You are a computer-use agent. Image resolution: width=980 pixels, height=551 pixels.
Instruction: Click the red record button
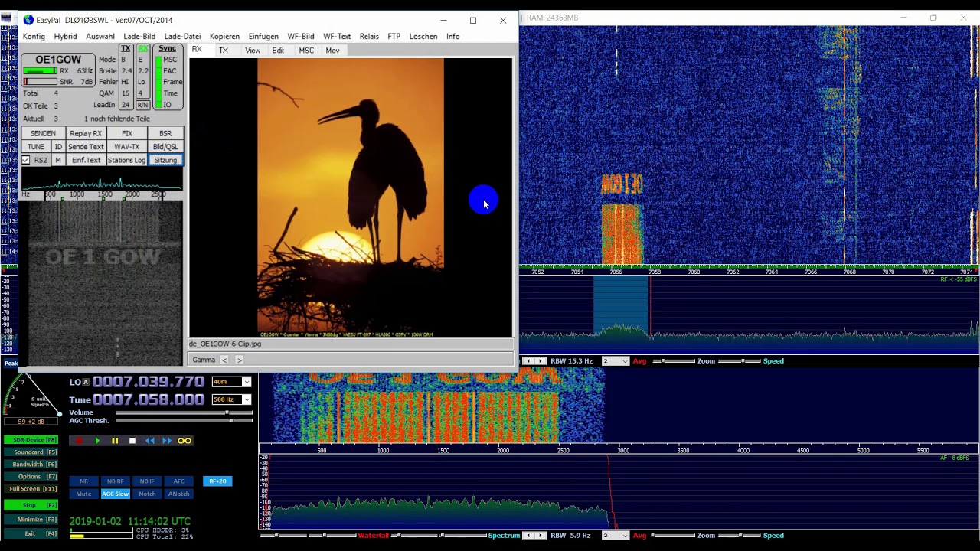(79, 441)
